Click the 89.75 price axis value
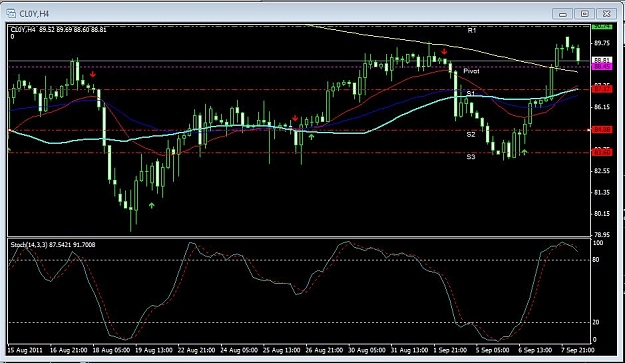 pos(602,43)
